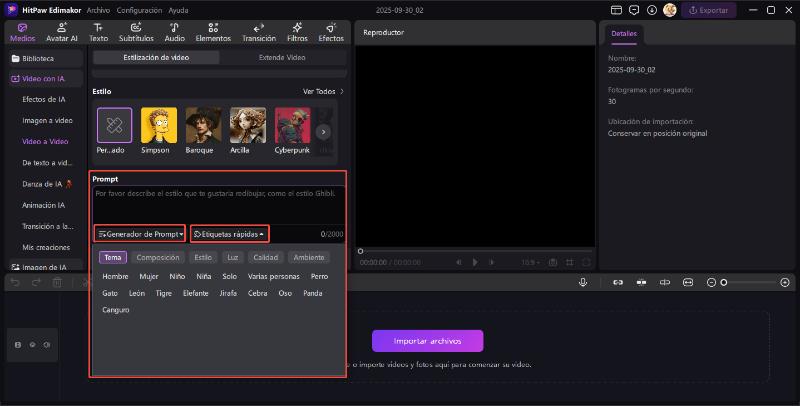Switch to the Extende Video tab
The width and height of the screenshot is (800, 406).
(x=282, y=58)
